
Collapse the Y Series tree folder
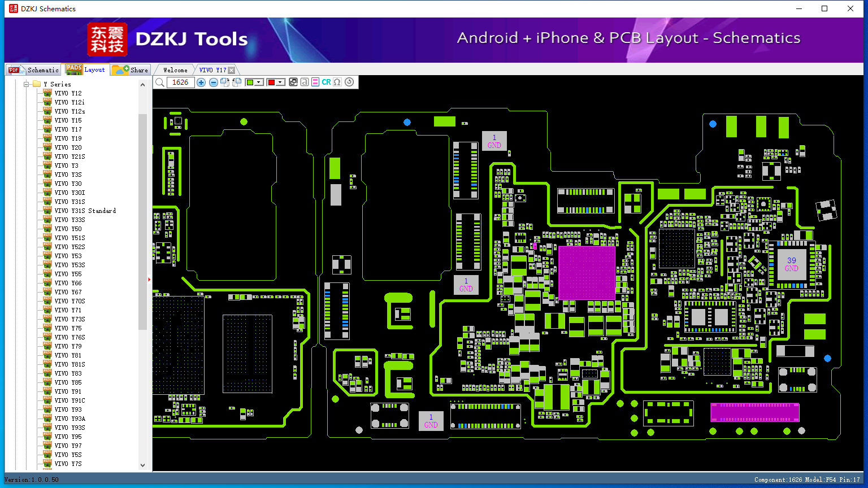26,84
